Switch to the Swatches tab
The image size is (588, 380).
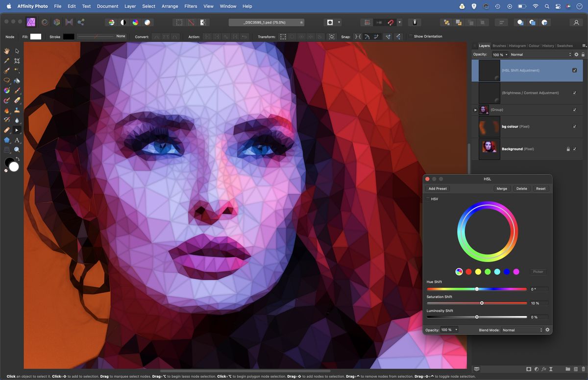click(564, 46)
